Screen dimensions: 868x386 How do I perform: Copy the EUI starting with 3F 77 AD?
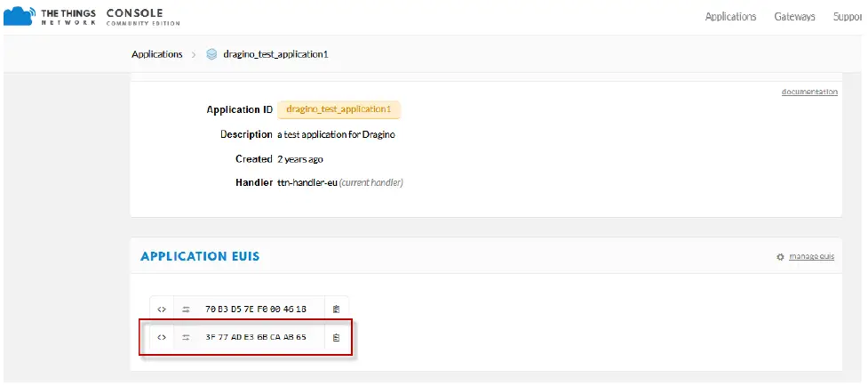pyautogui.click(x=336, y=337)
